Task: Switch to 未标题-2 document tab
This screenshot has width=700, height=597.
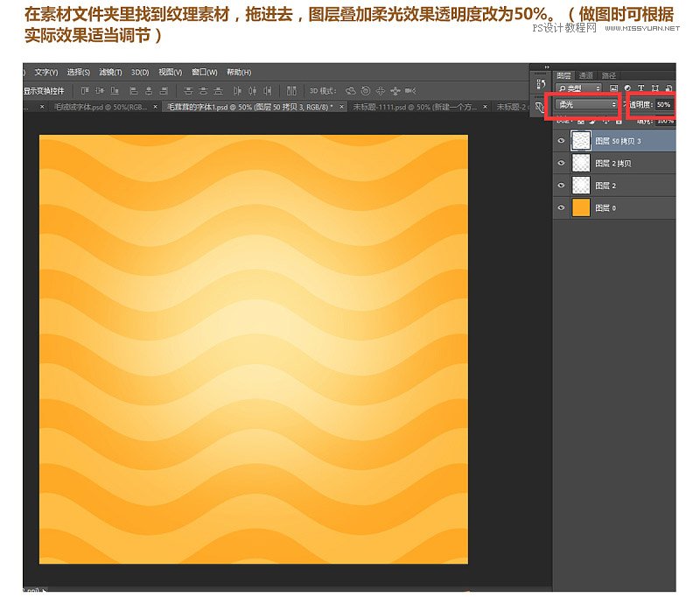Action: (x=512, y=107)
